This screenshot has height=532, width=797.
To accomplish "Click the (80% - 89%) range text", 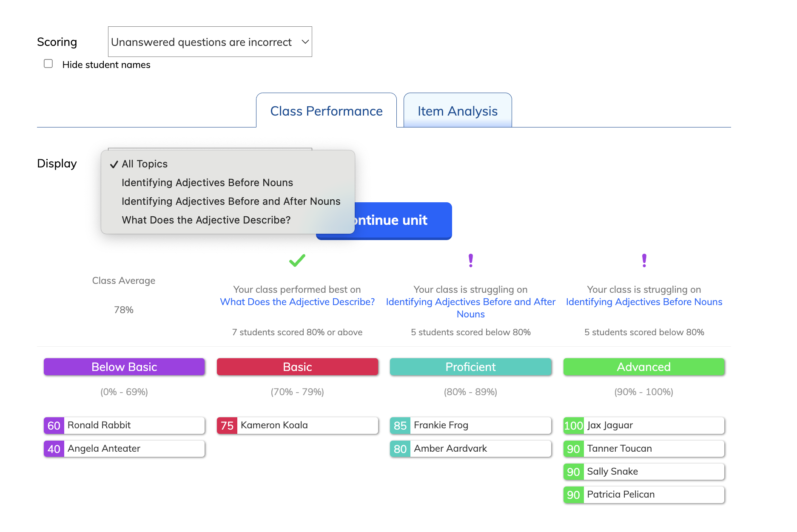I will click(470, 392).
